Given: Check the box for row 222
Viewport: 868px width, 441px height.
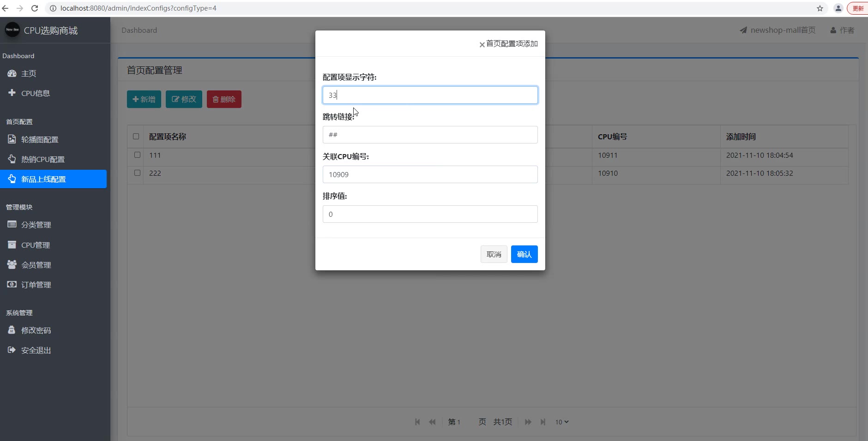Looking at the screenshot, I should click(x=137, y=173).
